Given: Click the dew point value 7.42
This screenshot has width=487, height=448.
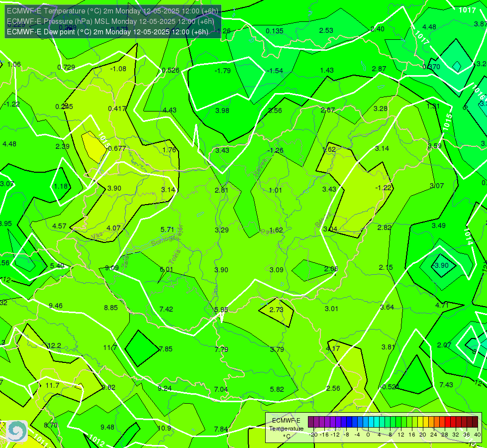Looking at the screenshot, I should click(x=166, y=309).
